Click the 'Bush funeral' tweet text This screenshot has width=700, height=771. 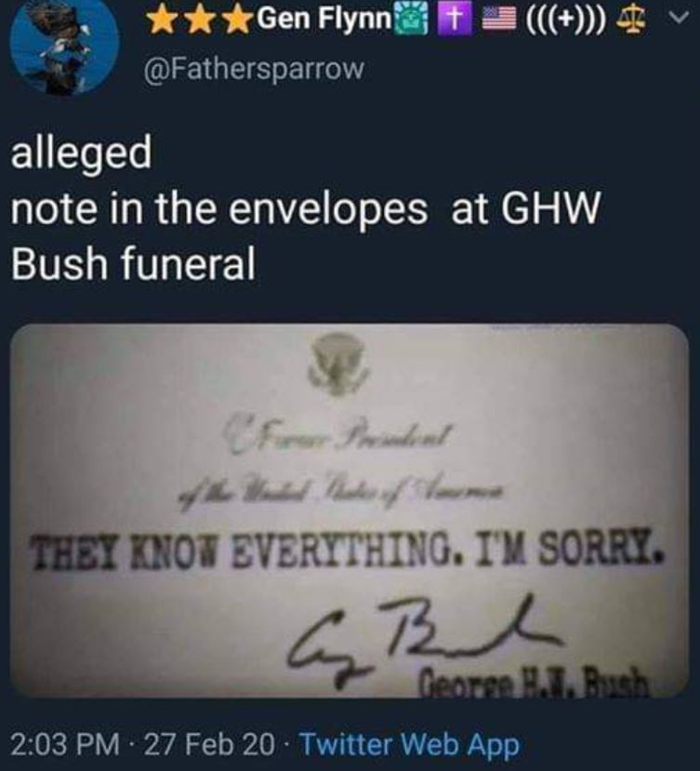click(133, 262)
